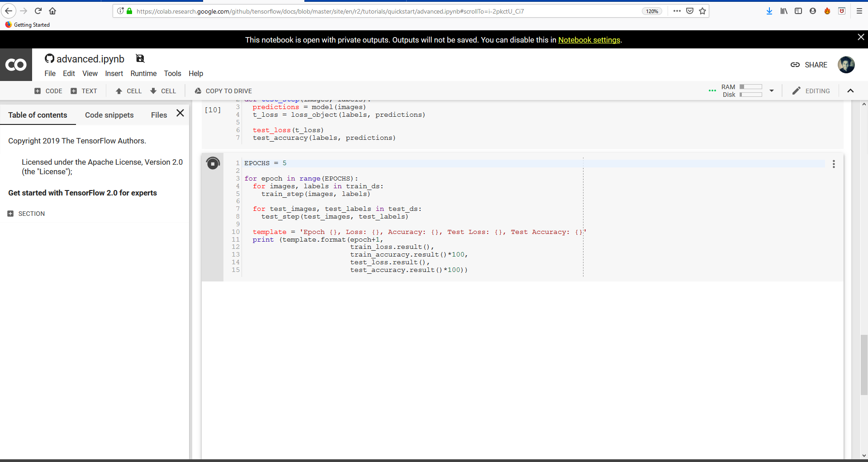
Task: Open Firefox downloads from the toolbar
Action: point(769,11)
